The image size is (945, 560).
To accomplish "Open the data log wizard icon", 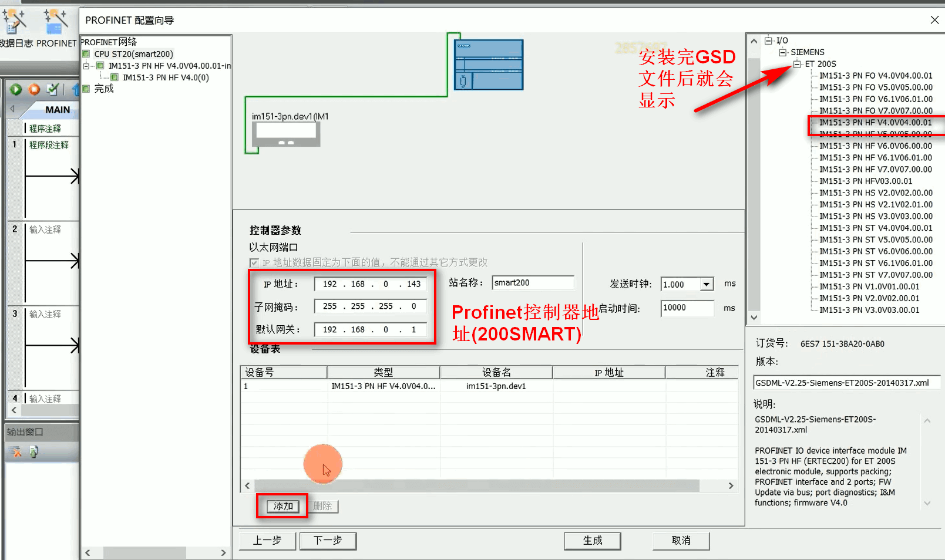I will click(x=14, y=22).
